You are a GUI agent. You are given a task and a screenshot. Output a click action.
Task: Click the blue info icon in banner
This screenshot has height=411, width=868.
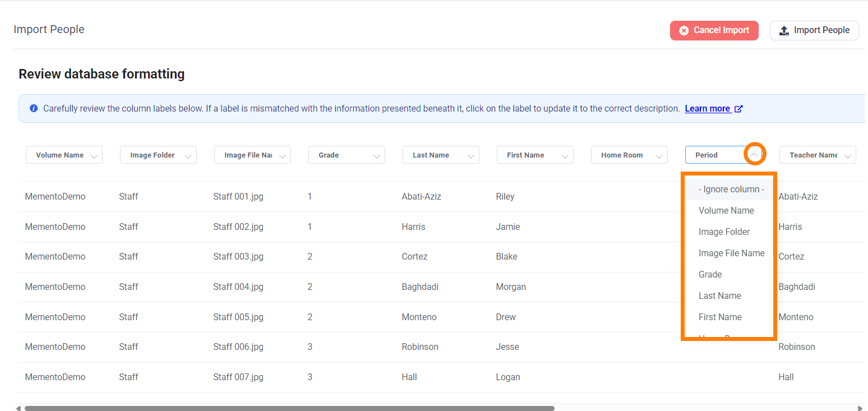(34, 108)
